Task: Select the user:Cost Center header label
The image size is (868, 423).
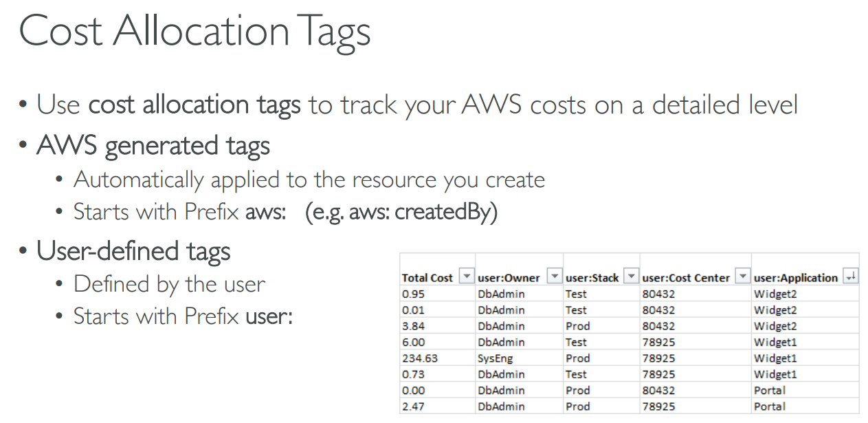Action: coord(686,278)
